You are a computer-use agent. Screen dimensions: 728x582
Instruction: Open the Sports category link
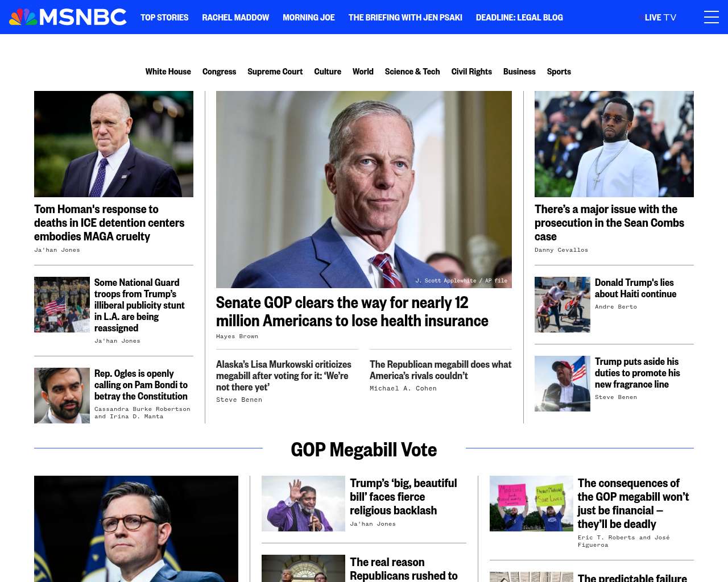click(559, 72)
